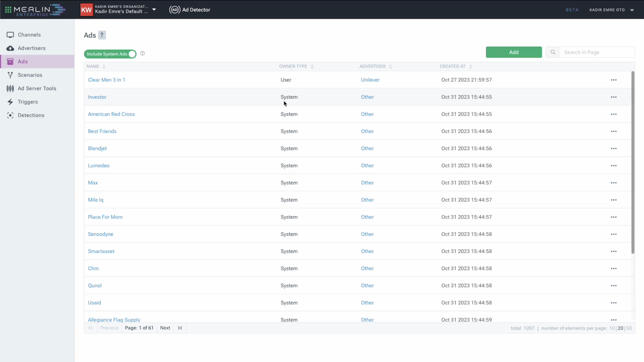Show 20 elements per page
This screenshot has height=362, width=644.
pos(620,328)
